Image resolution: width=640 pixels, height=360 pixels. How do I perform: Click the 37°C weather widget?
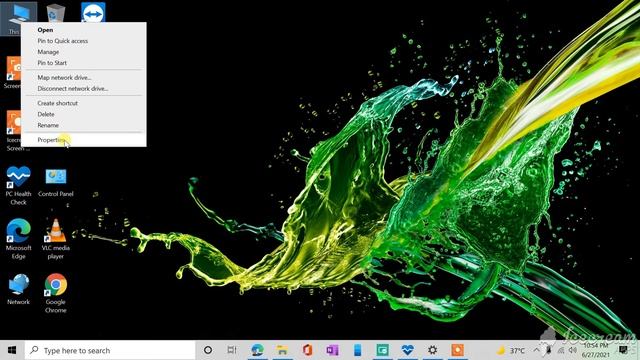click(x=511, y=351)
